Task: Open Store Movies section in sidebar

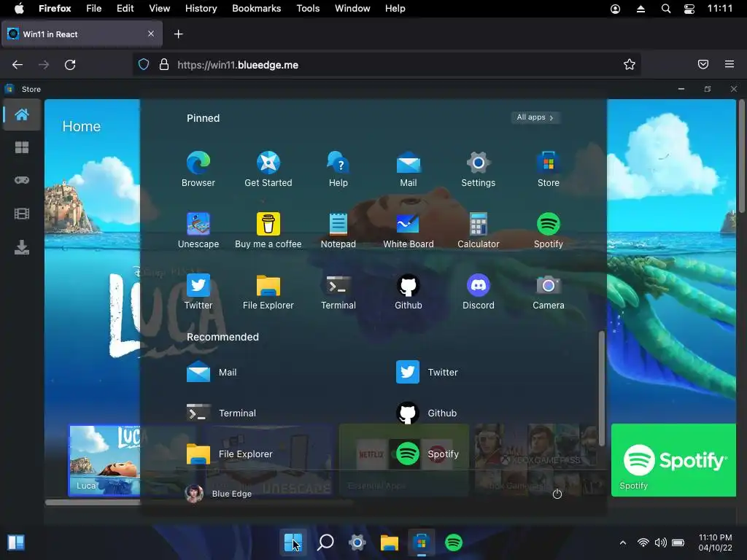Action: click(21, 214)
